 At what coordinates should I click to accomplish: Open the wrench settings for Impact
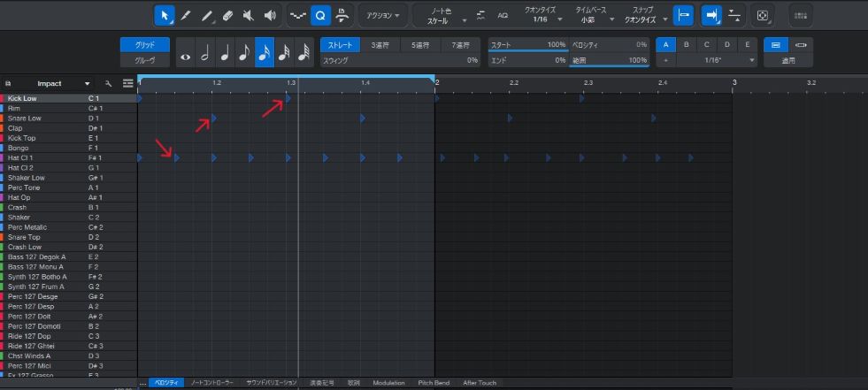tap(109, 83)
